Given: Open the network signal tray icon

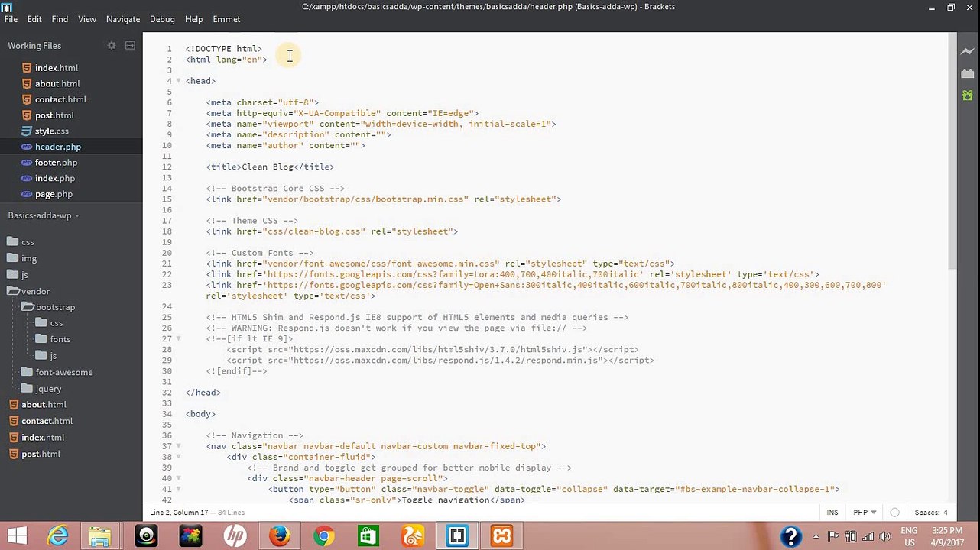Looking at the screenshot, I should coord(868,536).
